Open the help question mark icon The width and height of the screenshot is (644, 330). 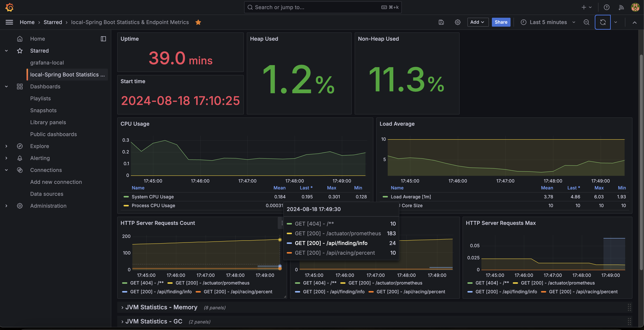tap(606, 7)
